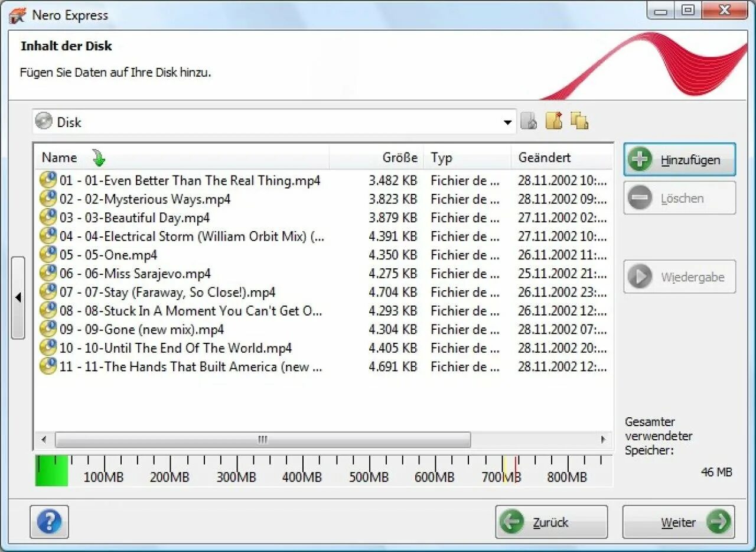Viewport: 756px width, 552px height.
Task: Click the green used-space capacity bar
Action: pyautogui.click(x=51, y=470)
